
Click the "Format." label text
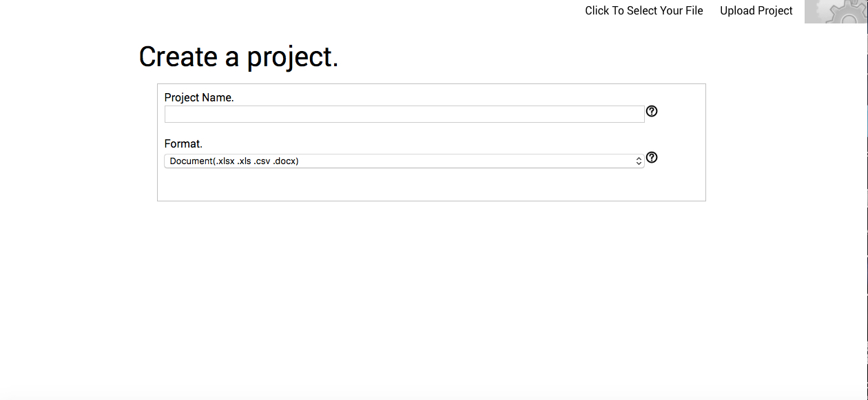[183, 144]
